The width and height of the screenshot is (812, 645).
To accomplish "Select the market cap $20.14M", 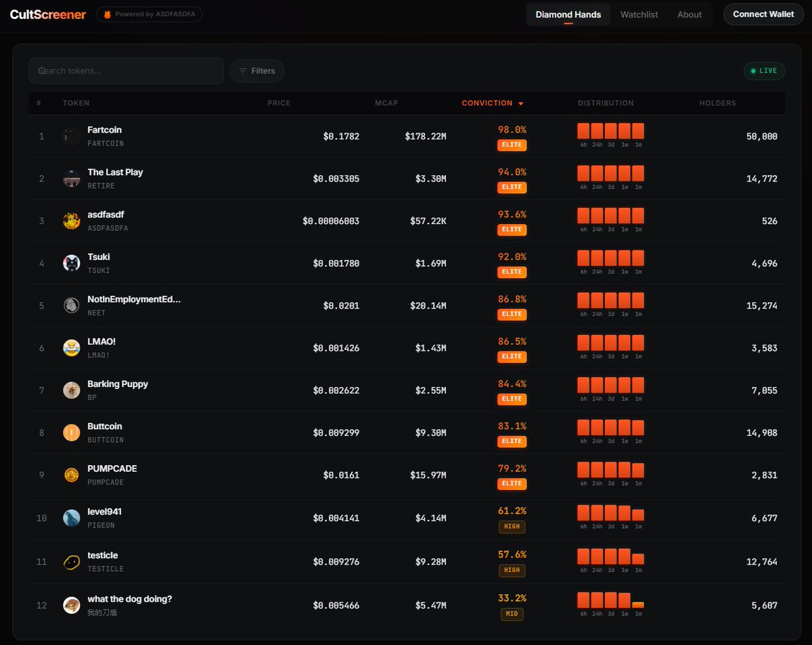I will click(428, 306).
